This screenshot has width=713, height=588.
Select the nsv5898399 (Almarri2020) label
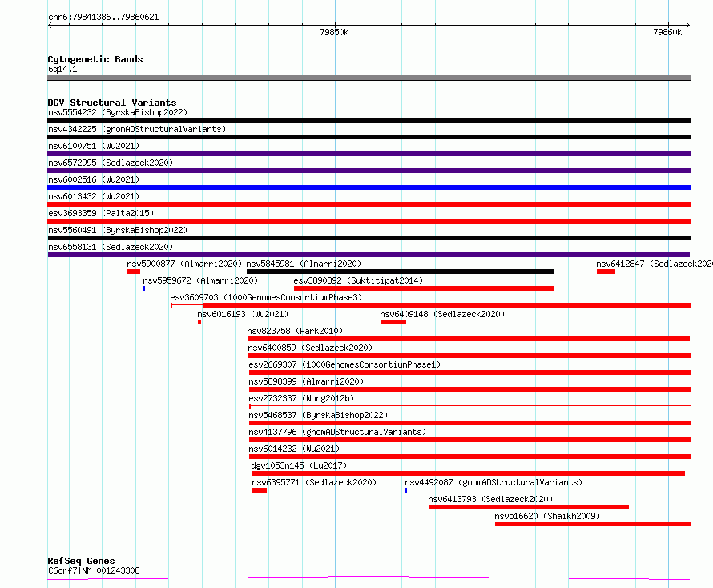[306, 381]
